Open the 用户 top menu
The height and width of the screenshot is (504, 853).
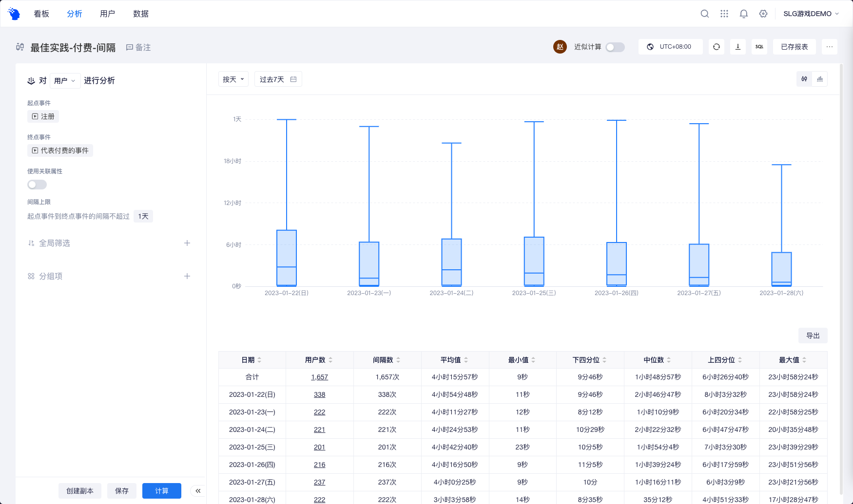108,14
